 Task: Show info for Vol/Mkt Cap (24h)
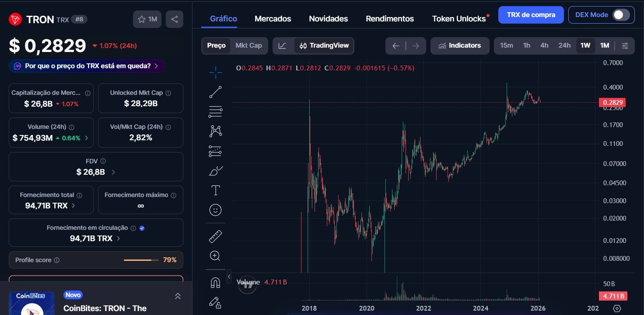click(x=168, y=127)
